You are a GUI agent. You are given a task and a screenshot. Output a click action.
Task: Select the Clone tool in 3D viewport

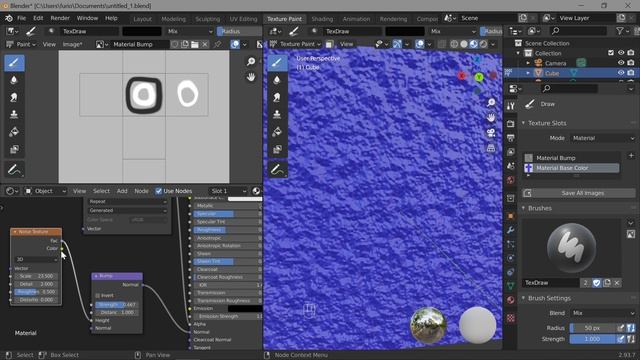click(277, 114)
